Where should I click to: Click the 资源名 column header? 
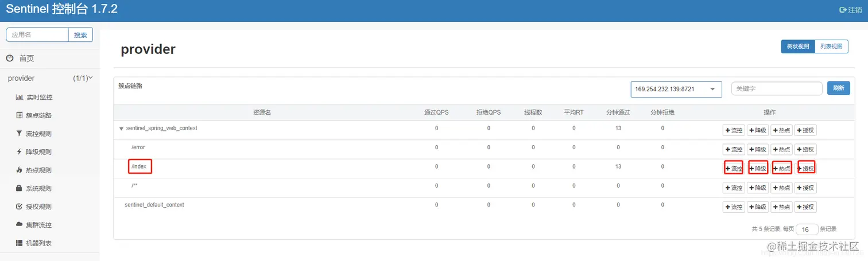262,112
